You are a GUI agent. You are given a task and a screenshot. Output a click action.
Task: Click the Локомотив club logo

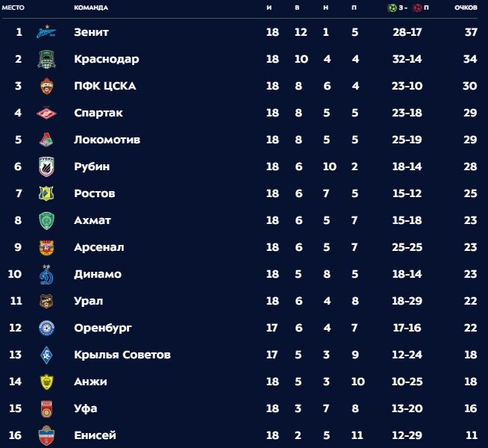(46, 140)
